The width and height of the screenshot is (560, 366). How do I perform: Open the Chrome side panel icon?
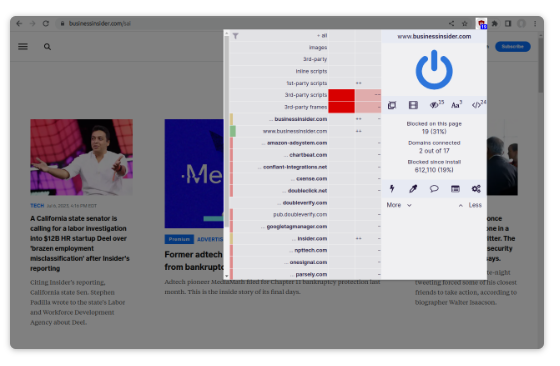coord(508,24)
